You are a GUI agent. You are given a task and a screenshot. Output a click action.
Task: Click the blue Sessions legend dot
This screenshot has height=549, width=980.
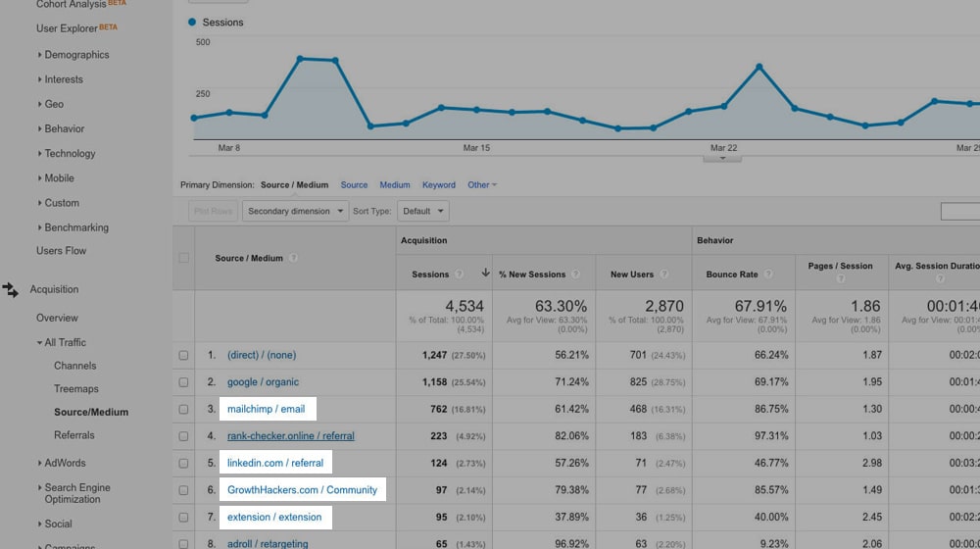192,22
